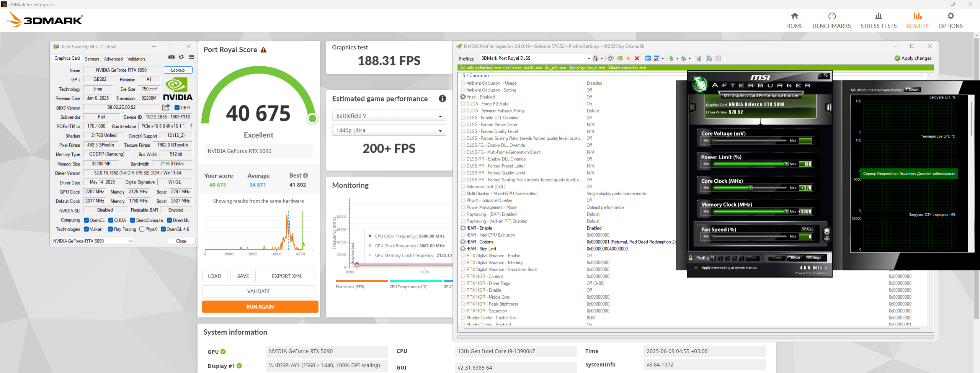Select Afterburner profile slot 2
The height and width of the screenshot is (373, 980).
(x=720, y=258)
